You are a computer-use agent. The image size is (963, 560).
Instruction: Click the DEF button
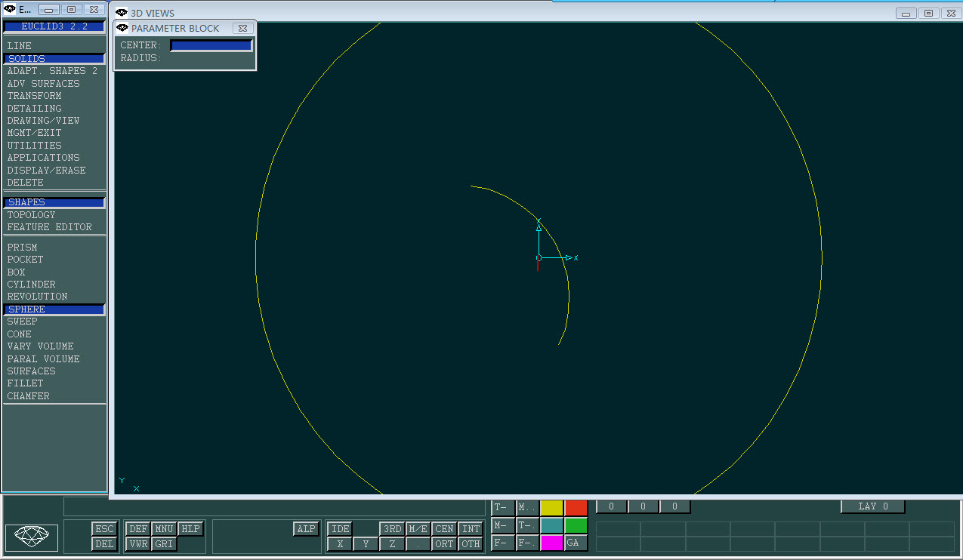pyautogui.click(x=138, y=529)
